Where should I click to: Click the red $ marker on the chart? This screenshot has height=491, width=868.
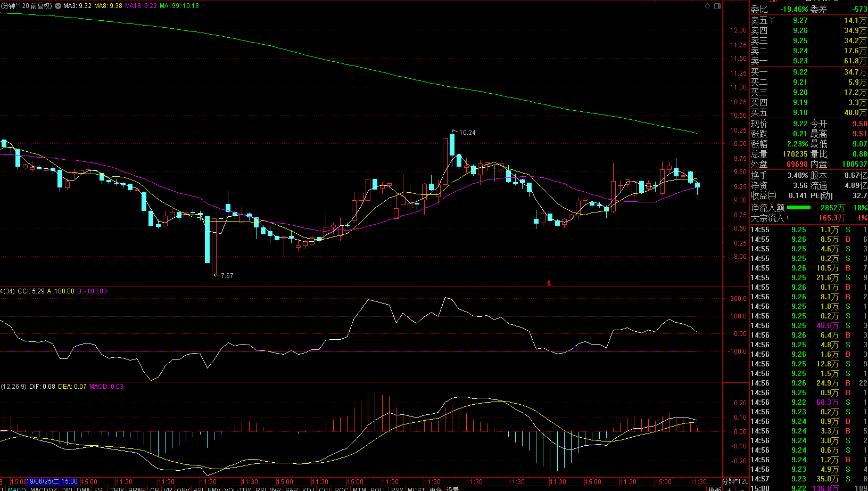tap(549, 284)
